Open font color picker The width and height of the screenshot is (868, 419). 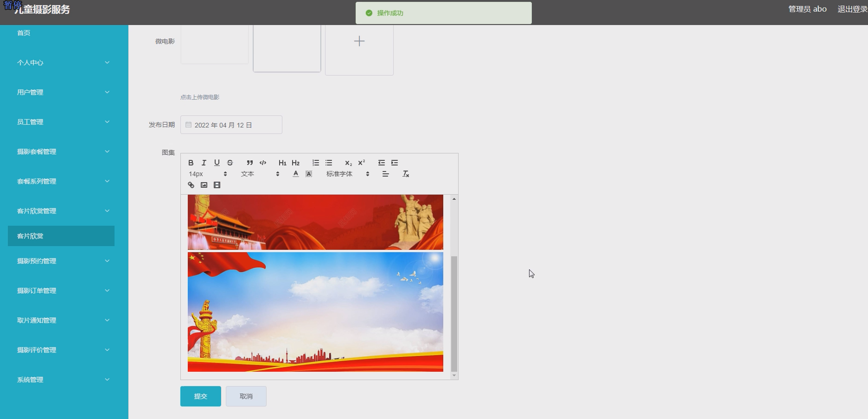coord(296,174)
